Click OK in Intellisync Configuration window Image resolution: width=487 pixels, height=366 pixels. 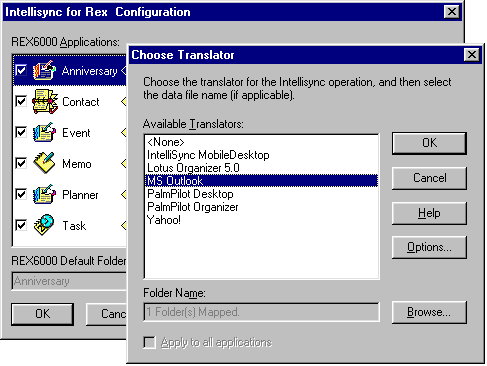pos(43,314)
